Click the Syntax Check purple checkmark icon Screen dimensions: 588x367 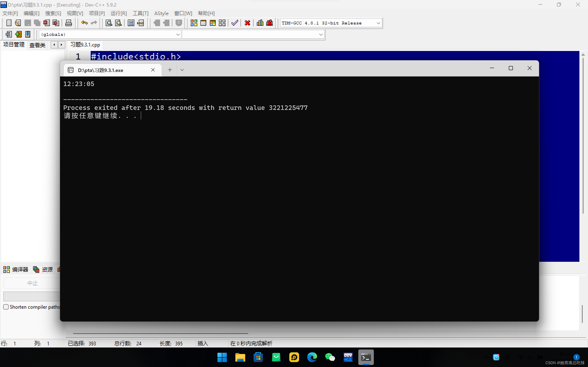point(235,23)
